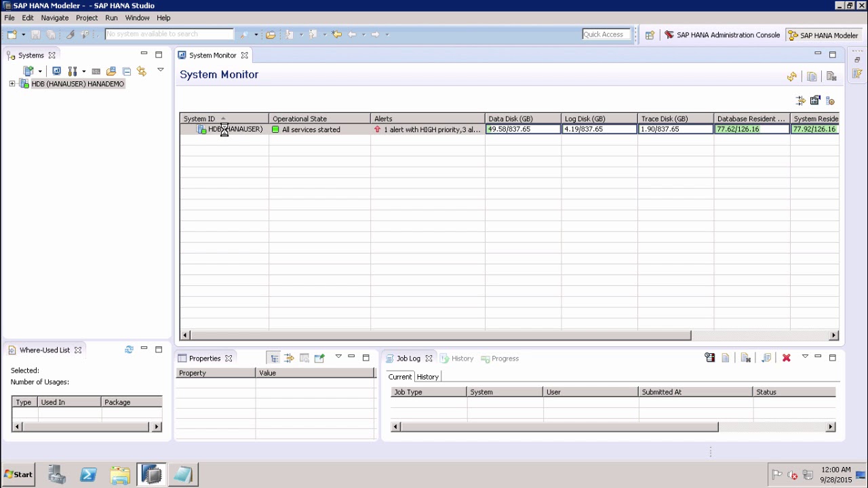Select the Where-Used List tab
The width and height of the screenshot is (868, 488).
coord(44,350)
